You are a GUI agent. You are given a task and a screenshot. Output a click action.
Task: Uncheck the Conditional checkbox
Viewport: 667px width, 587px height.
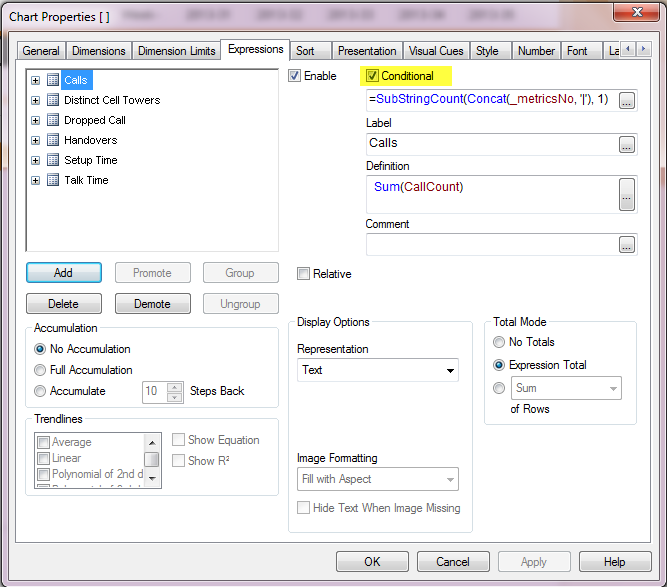coord(372,76)
